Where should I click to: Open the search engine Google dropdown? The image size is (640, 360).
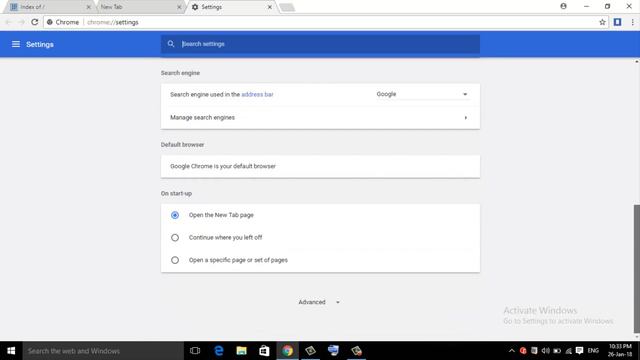(422, 94)
